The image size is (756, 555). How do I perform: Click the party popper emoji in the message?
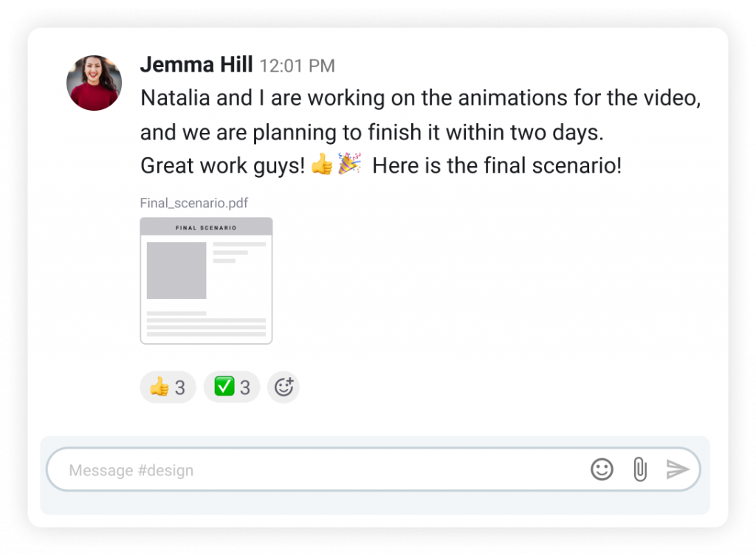tap(349, 163)
